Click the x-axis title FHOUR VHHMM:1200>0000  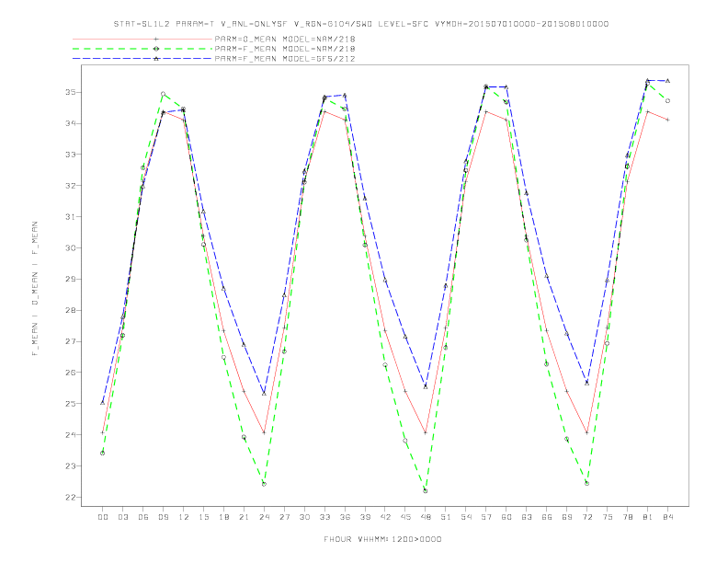(382, 539)
